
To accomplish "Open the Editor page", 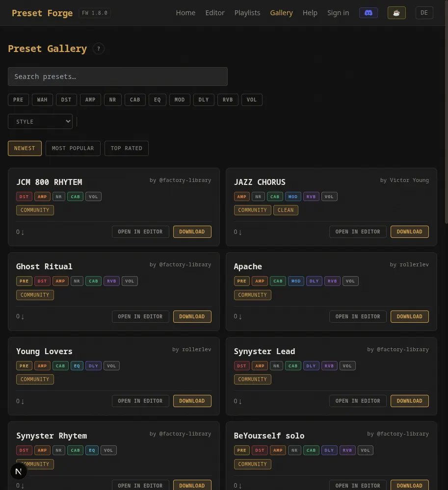I will (x=215, y=13).
